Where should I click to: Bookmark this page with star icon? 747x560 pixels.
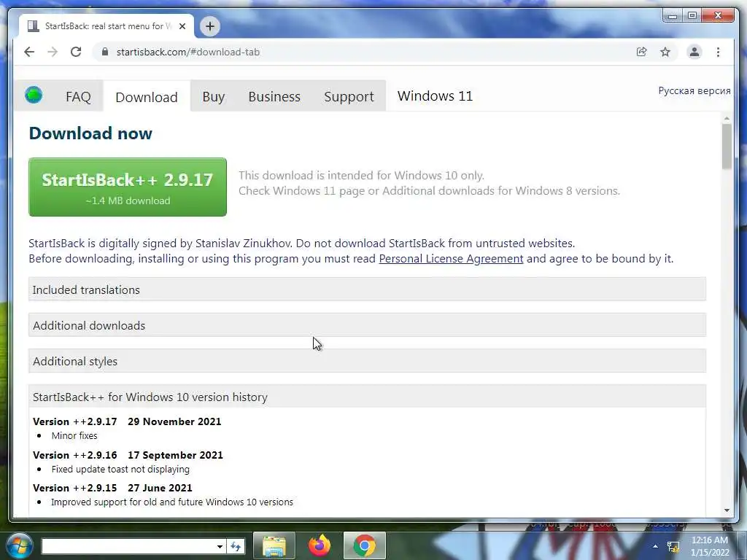pyautogui.click(x=665, y=52)
